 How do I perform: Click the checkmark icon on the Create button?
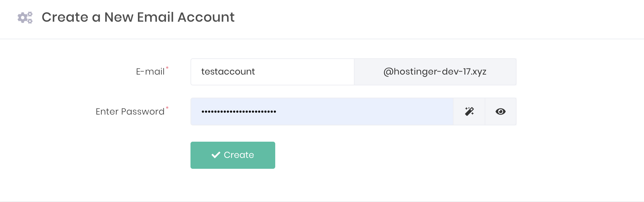(216, 155)
